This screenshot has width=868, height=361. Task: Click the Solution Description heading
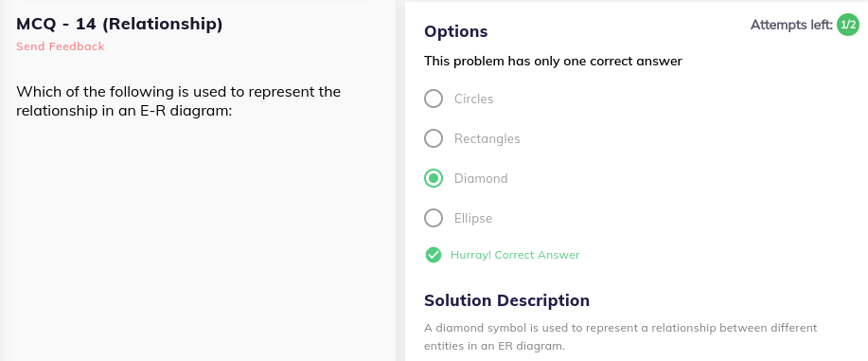tap(507, 300)
